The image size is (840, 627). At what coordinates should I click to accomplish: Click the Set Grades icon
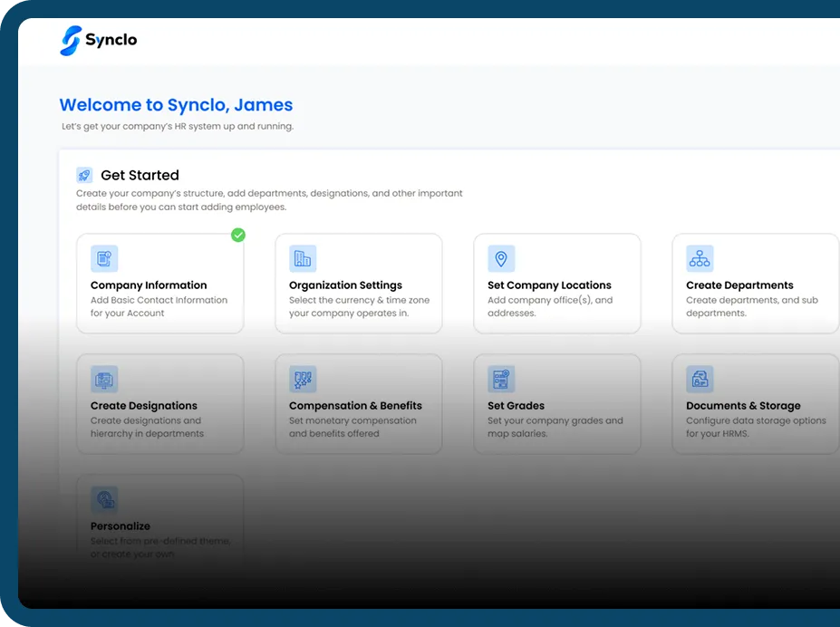click(501, 379)
